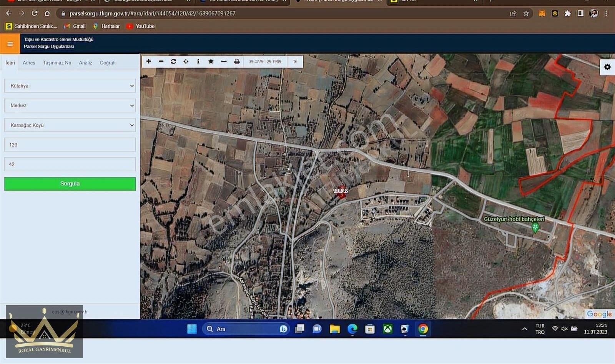
Task: Add parcel to favorites with star icon
Action: (x=211, y=61)
